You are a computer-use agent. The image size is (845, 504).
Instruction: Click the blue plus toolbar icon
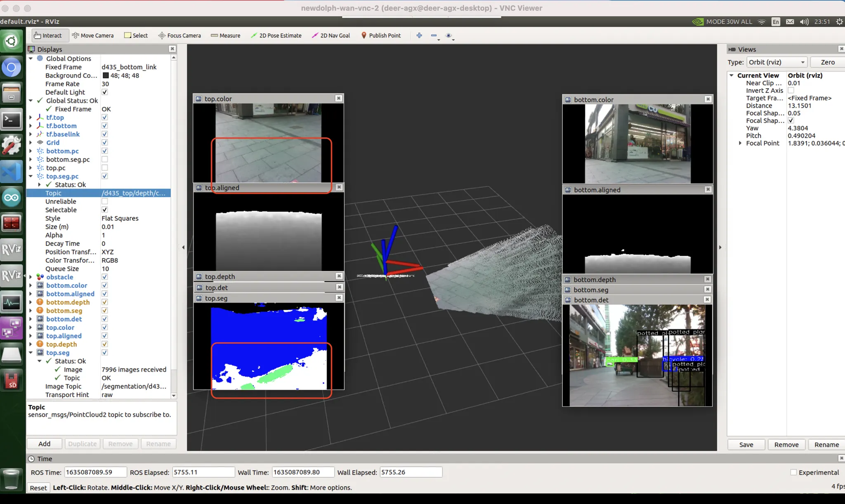pos(419,35)
